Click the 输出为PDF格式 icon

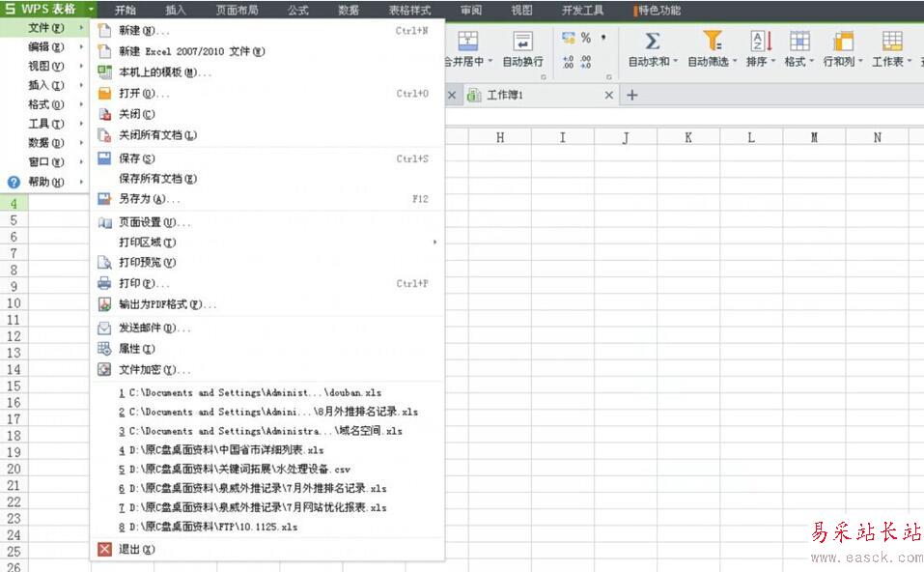104,304
